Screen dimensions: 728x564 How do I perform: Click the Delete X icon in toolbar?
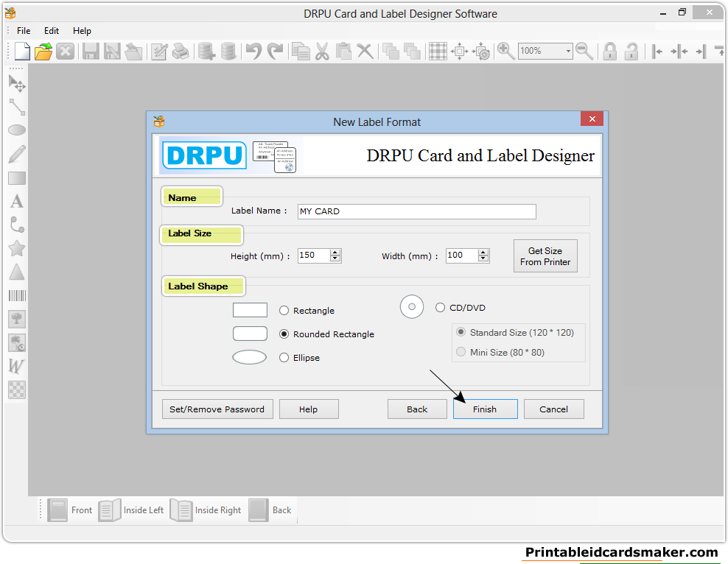coord(365,51)
